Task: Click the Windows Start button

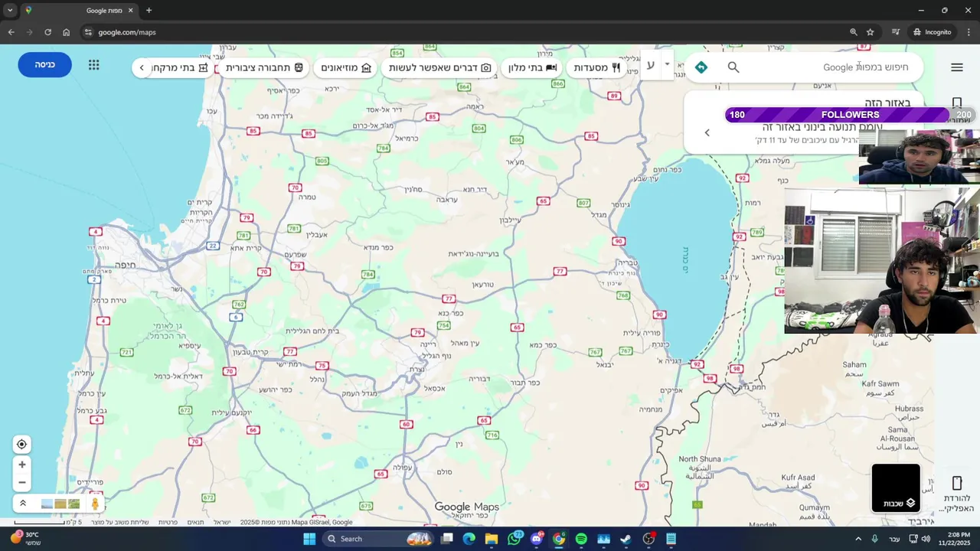Action: coord(309,539)
